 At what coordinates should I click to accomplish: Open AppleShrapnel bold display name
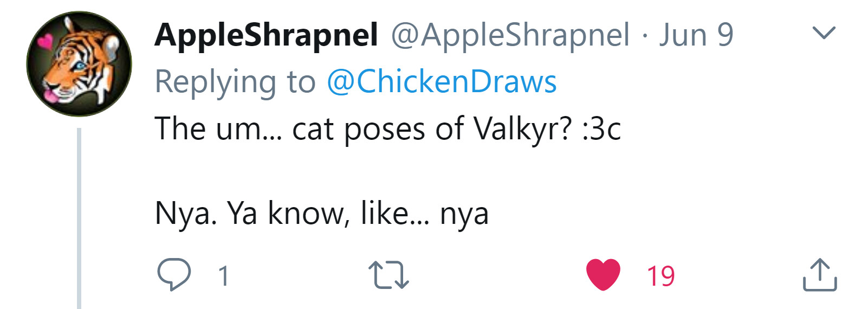(266, 35)
